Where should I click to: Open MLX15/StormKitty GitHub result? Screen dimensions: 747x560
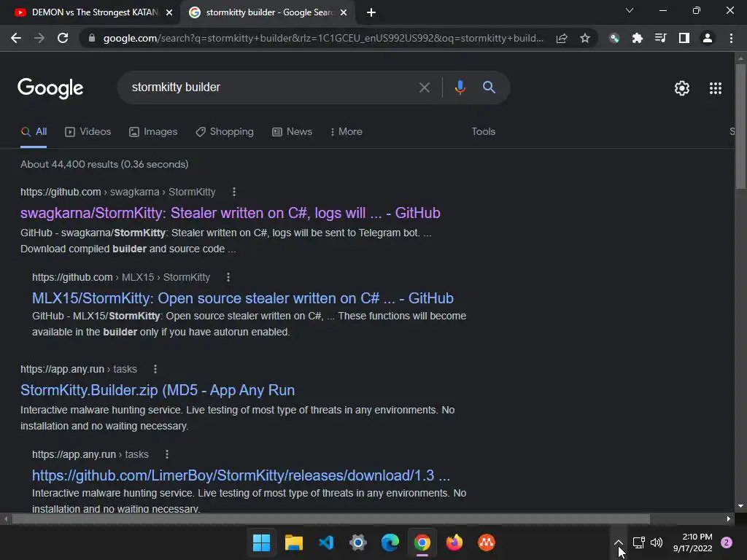(242, 298)
